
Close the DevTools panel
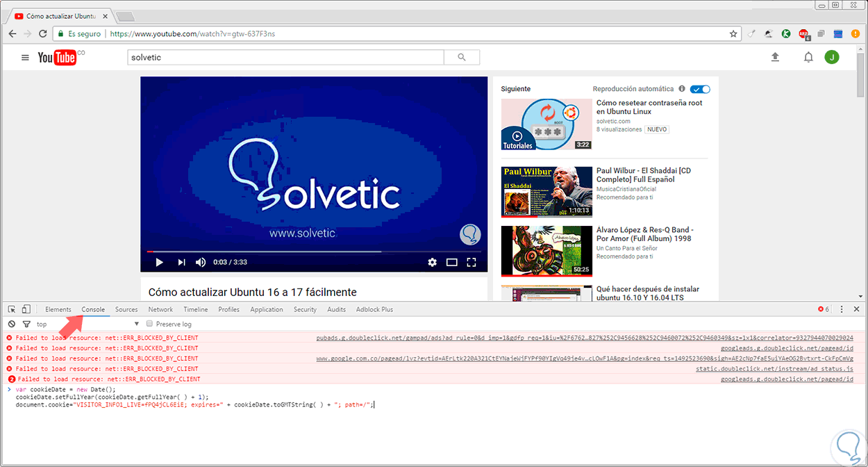coord(857,309)
